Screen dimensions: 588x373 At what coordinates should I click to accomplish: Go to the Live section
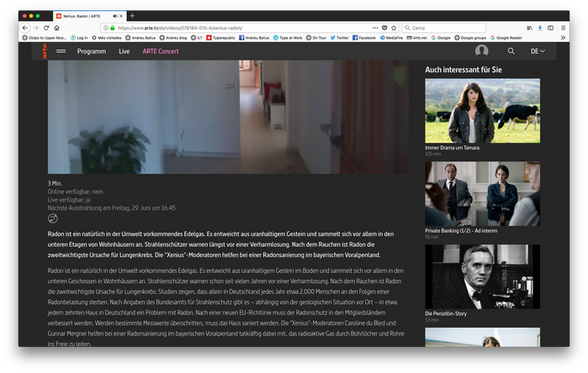(x=124, y=51)
